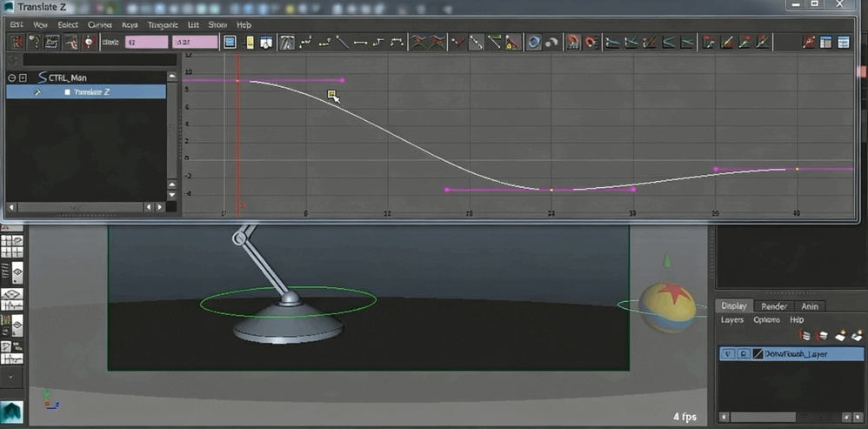Click the spline tangents toolbar icon
868x429 pixels.
pyautogui.click(x=306, y=42)
